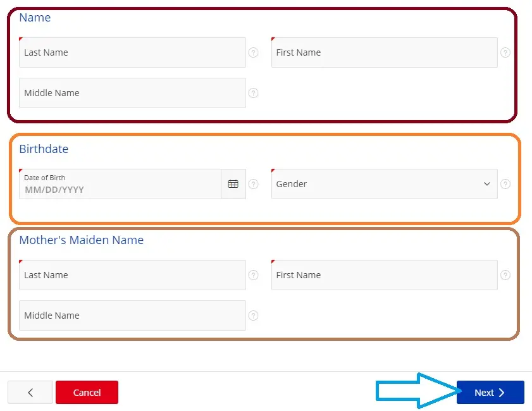
Task: Click help icon beside Mother's Maiden Middle Name
Action: pyautogui.click(x=253, y=316)
